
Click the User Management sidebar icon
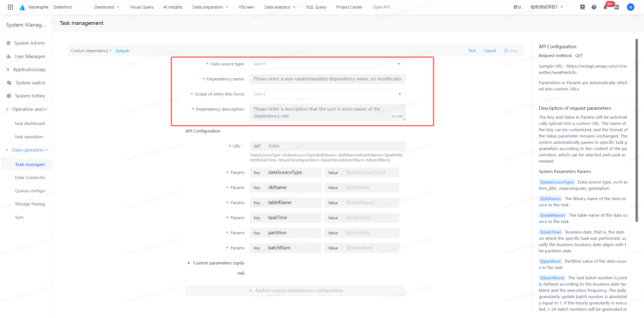tap(9, 56)
